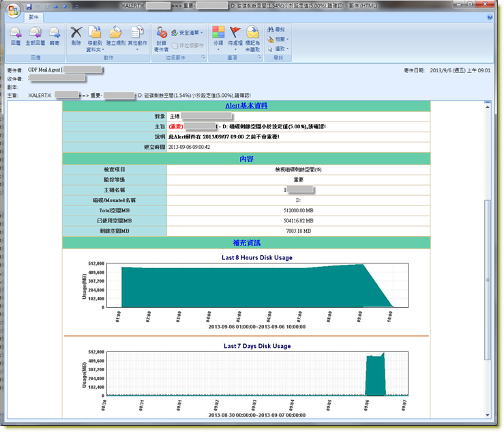Click the remaining space value 7883.18 MB
504x432 pixels.
point(298,231)
